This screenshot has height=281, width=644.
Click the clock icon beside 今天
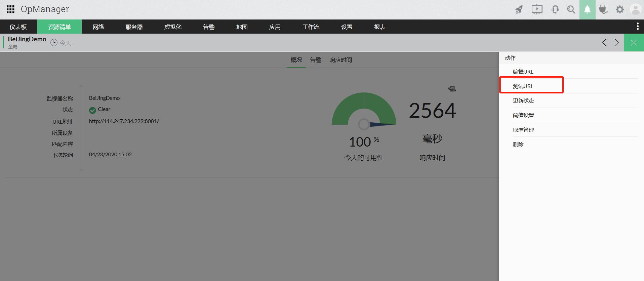54,43
